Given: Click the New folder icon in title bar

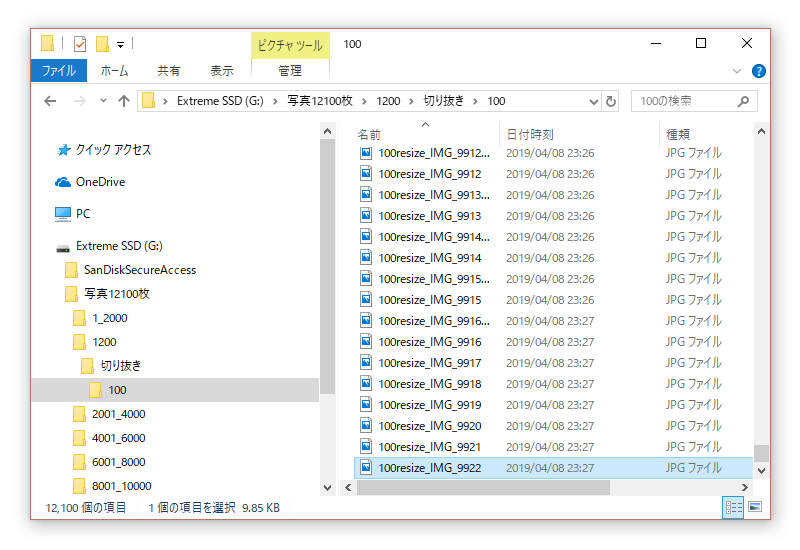Looking at the screenshot, I should [x=103, y=44].
